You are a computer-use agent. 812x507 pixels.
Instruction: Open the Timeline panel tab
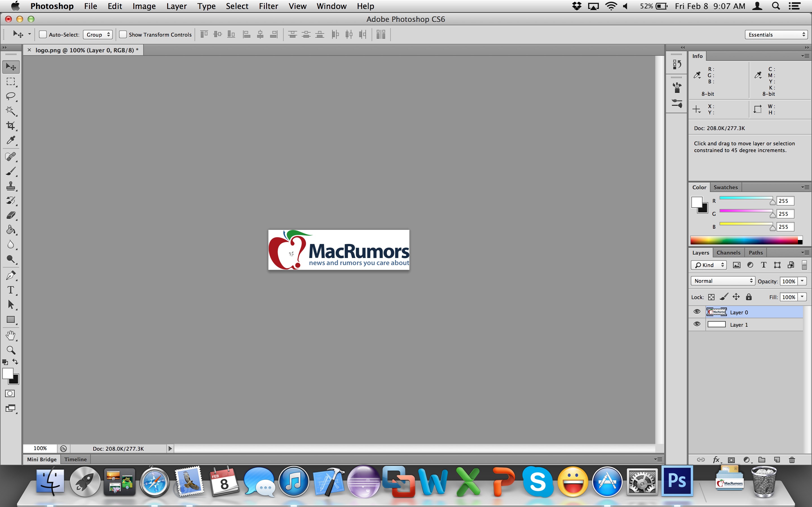pos(76,459)
